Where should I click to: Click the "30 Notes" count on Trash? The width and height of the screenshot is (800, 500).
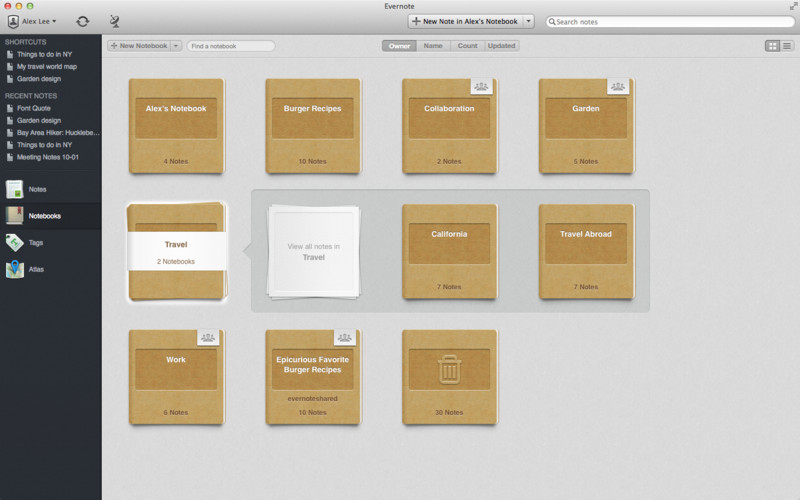tap(449, 412)
